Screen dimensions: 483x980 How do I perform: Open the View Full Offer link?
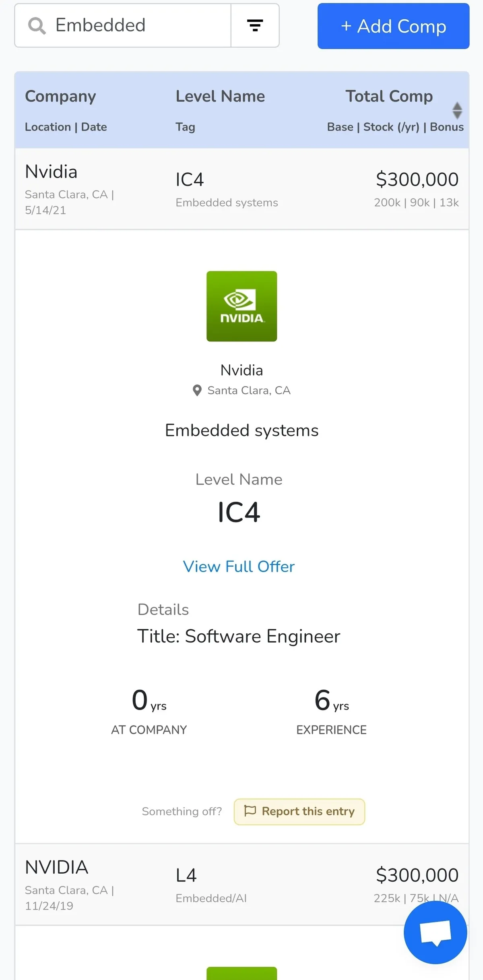(x=239, y=566)
